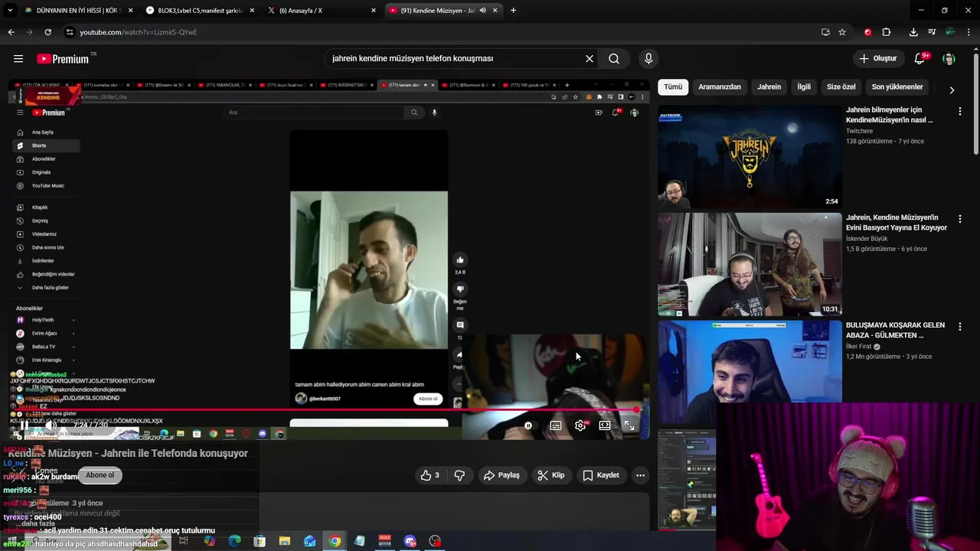980x551 pixels.
Task: Close the Kendine Müzisyen tab
Action: (x=495, y=10)
